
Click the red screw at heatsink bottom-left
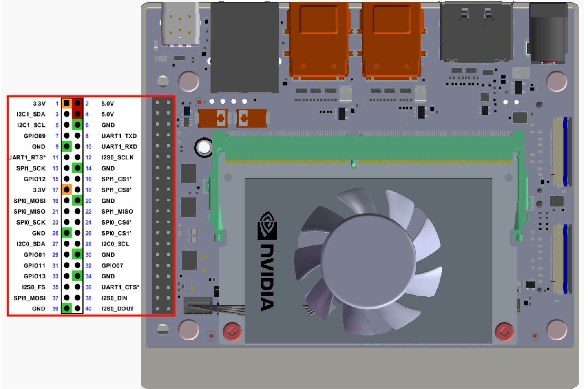click(x=232, y=332)
